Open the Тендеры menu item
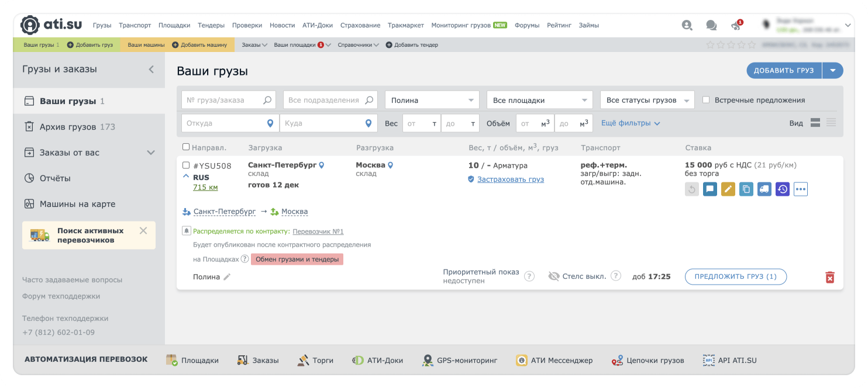This screenshot has width=868, height=388. pos(211,25)
